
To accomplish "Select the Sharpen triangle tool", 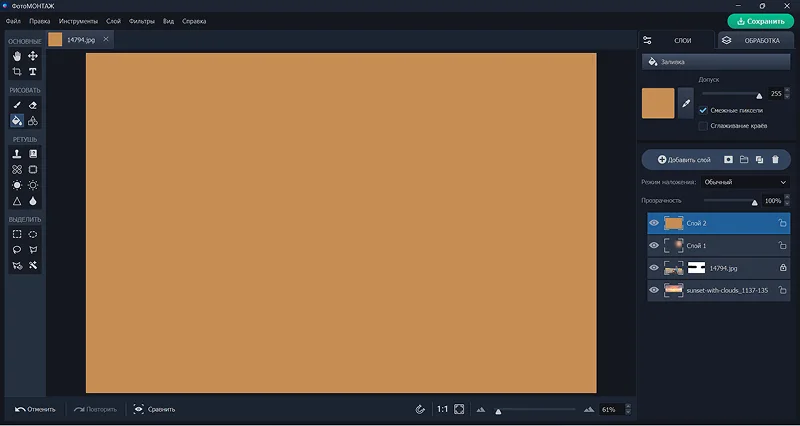I will (17, 201).
